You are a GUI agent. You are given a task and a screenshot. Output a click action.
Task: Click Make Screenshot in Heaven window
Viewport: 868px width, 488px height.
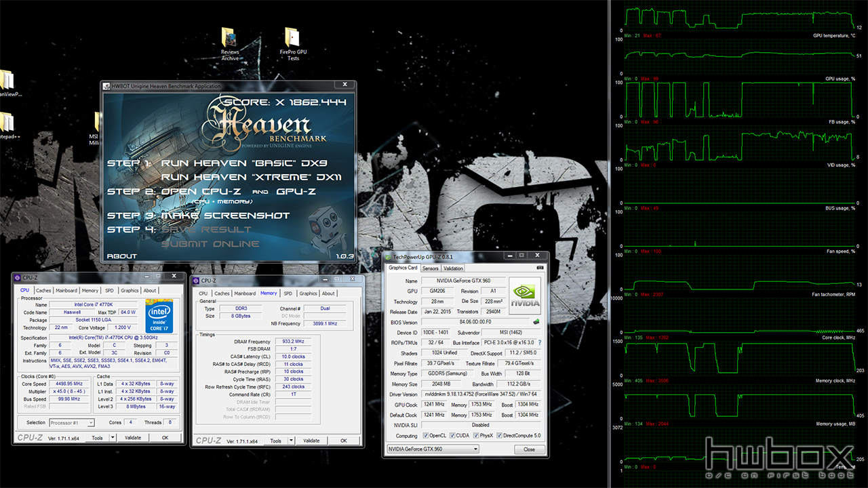click(225, 216)
